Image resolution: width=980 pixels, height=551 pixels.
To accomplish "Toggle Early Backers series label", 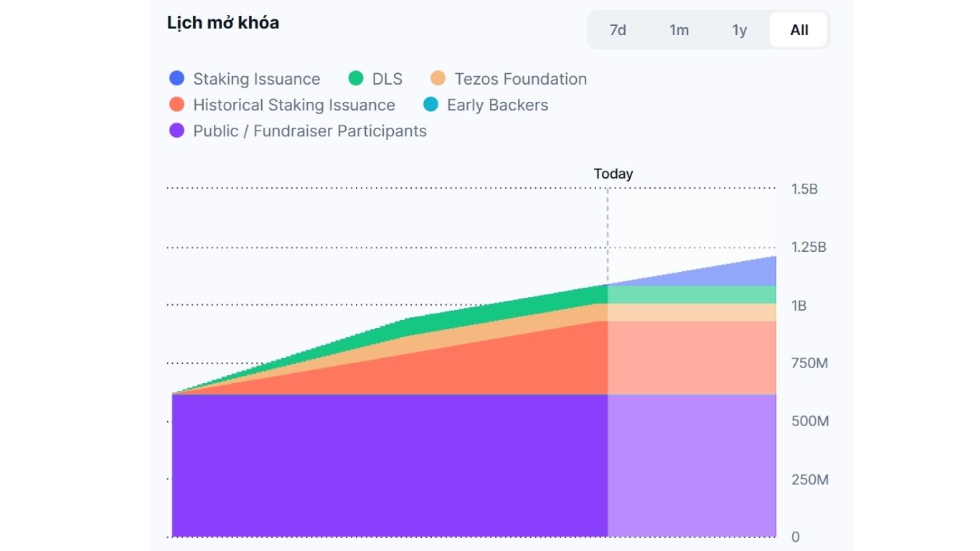I will coord(497,105).
